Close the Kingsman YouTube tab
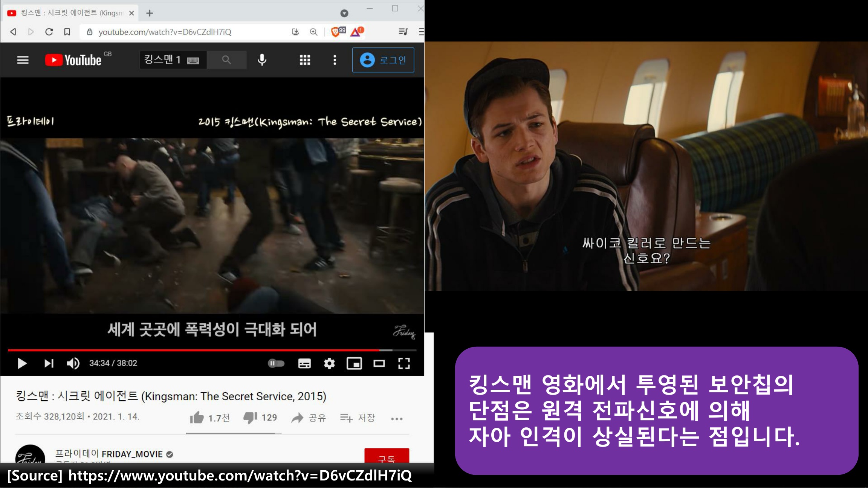This screenshot has width=868, height=488. tap(131, 13)
